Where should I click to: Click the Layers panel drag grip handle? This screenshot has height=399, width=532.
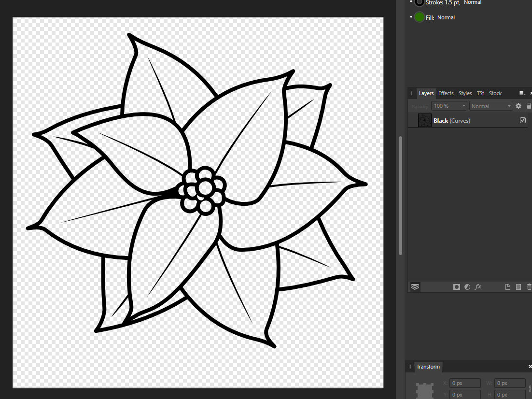pos(412,93)
